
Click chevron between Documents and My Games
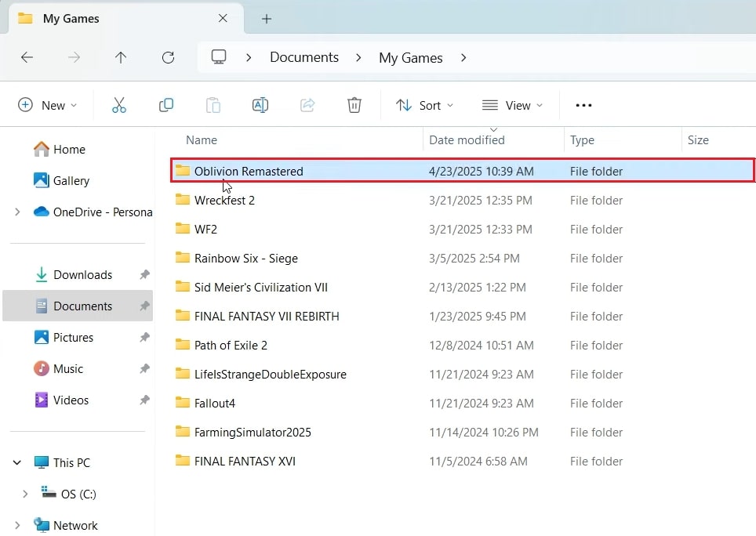(x=358, y=58)
